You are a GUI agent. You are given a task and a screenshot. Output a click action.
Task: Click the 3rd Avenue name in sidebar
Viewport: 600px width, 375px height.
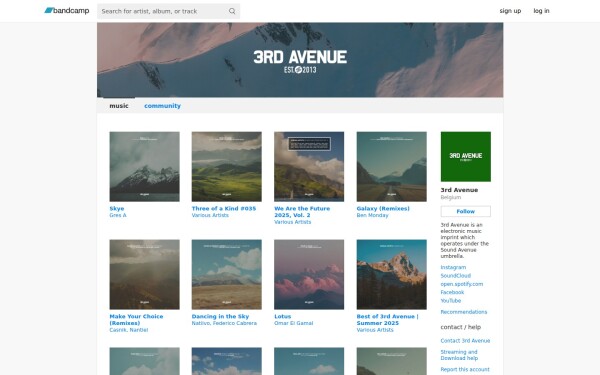459,190
